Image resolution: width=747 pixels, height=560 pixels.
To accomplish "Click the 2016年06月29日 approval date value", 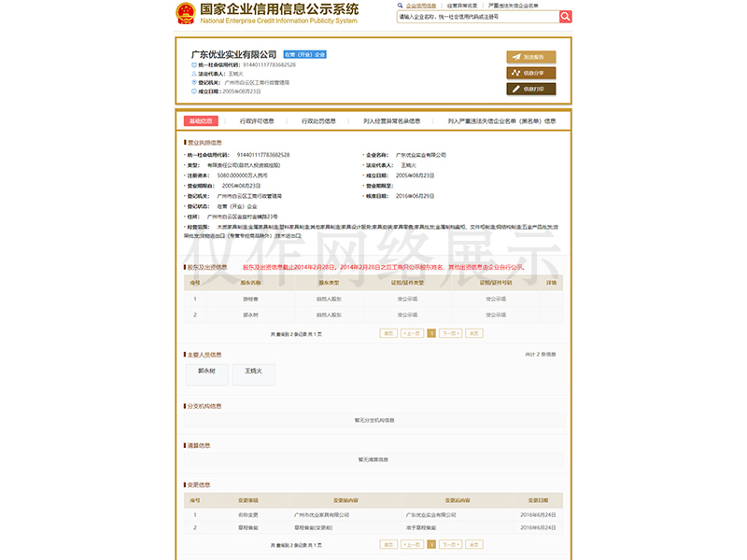I will click(415, 196).
